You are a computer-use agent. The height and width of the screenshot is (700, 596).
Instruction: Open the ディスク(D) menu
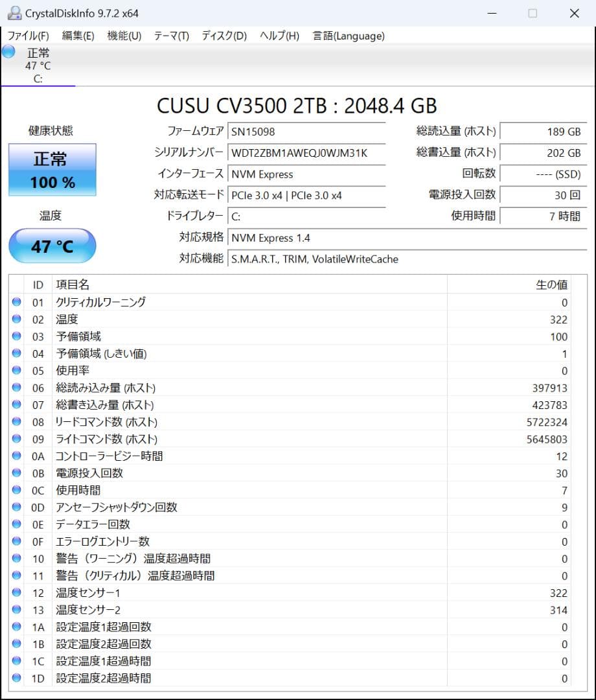223,36
